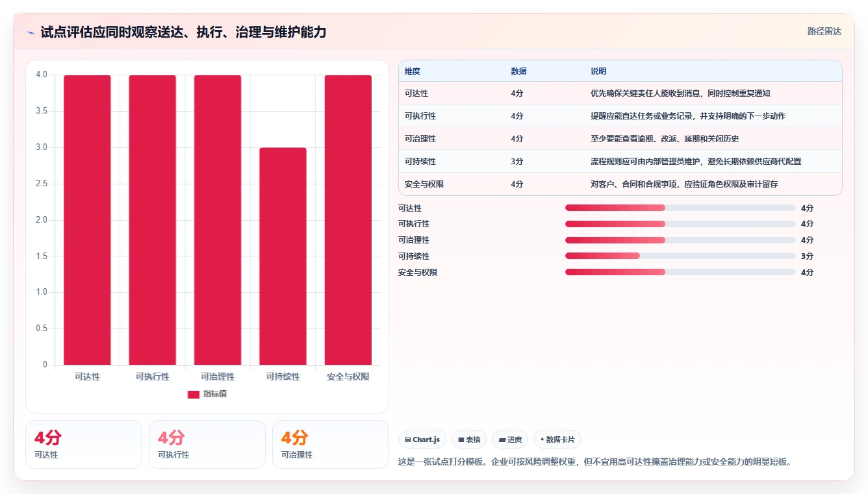This screenshot has width=868, height=494.
Task: Select the 可治理性 bar in the chart
Action: [218, 220]
